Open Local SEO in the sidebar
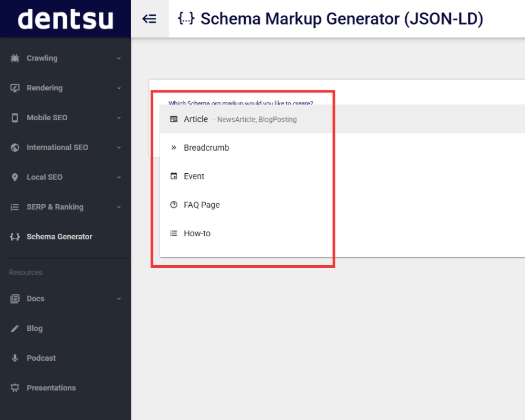 [x=45, y=177]
